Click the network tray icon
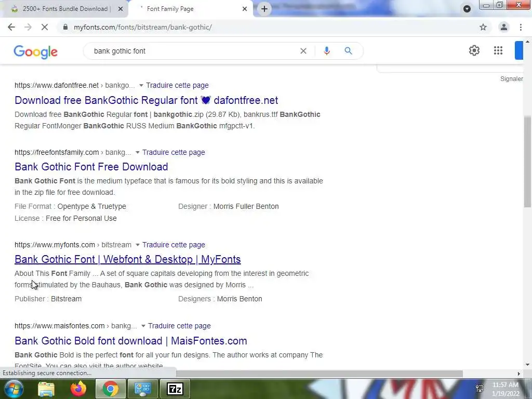The width and height of the screenshot is (532, 399). [x=480, y=389]
